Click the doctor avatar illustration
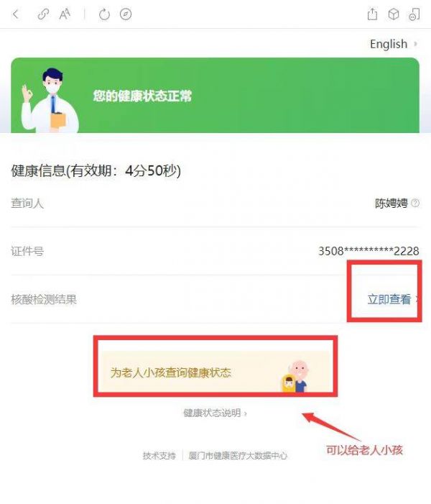 [x=50, y=100]
